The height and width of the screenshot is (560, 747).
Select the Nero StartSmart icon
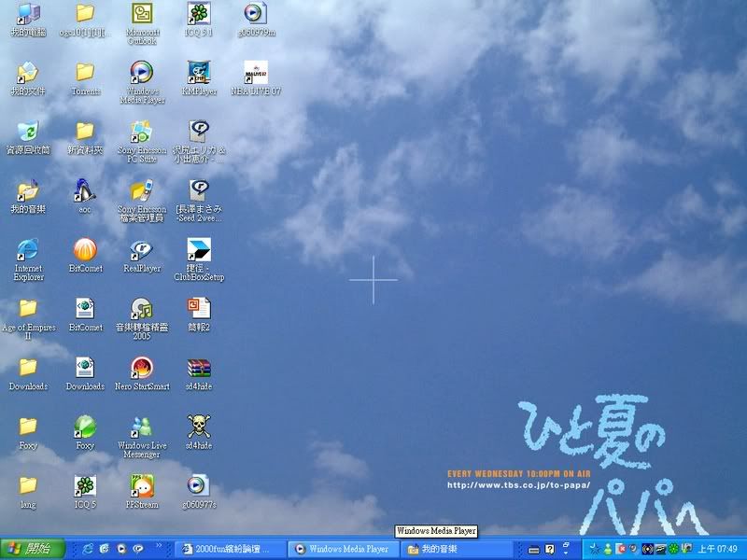[141, 367]
